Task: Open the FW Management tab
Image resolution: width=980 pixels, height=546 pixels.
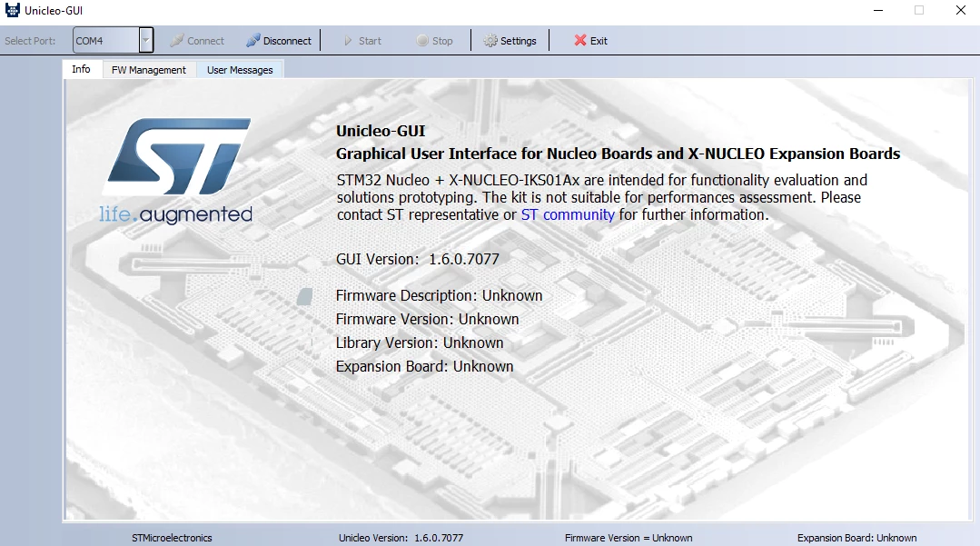Action: point(149,70)
